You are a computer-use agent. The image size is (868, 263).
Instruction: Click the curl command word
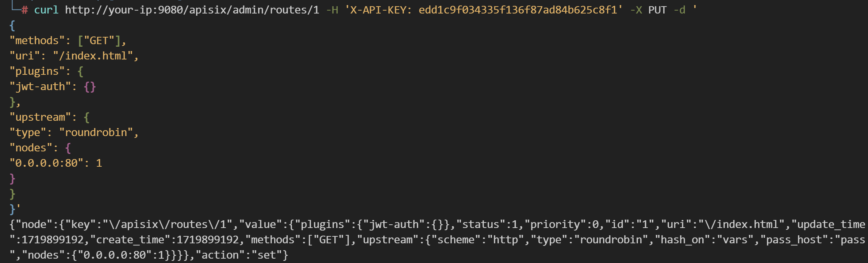point(46,10)
